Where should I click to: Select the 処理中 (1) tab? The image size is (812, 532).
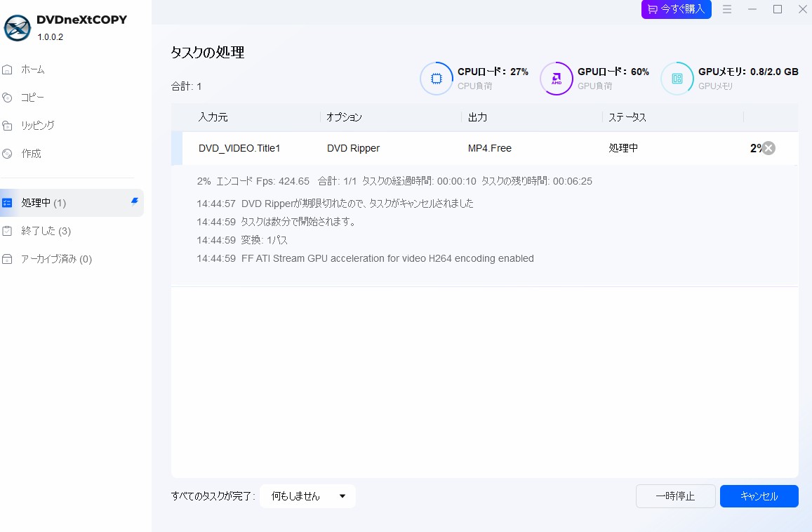pos(72,203)
